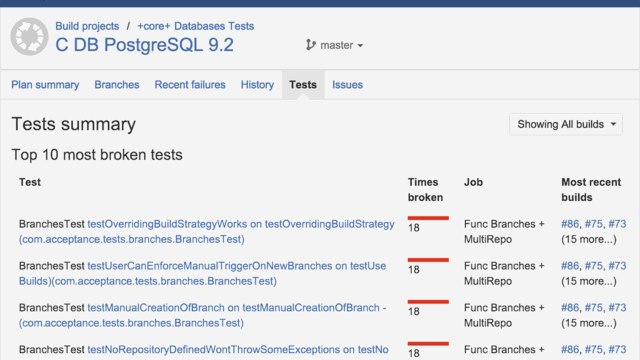640x360 pixels.
Task: Click the Times broken column header
Action: click(x=425, y=190)
